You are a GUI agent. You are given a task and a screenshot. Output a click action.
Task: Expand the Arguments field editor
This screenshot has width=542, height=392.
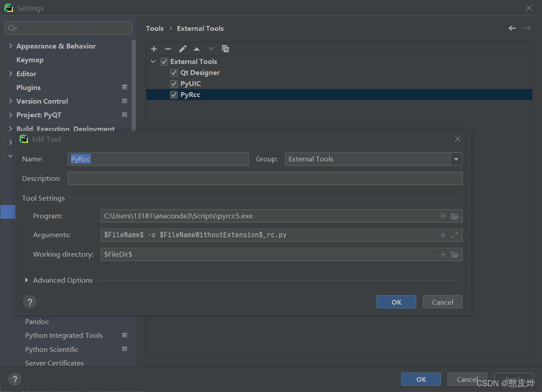coord(455,235)
